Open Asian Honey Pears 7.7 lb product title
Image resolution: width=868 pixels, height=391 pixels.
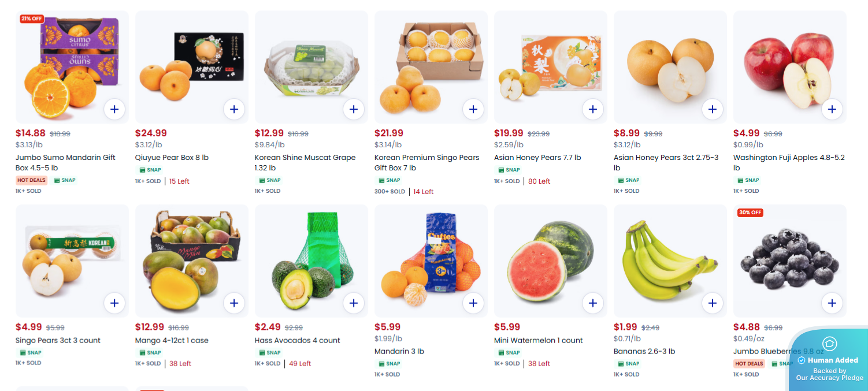[537, 158]
